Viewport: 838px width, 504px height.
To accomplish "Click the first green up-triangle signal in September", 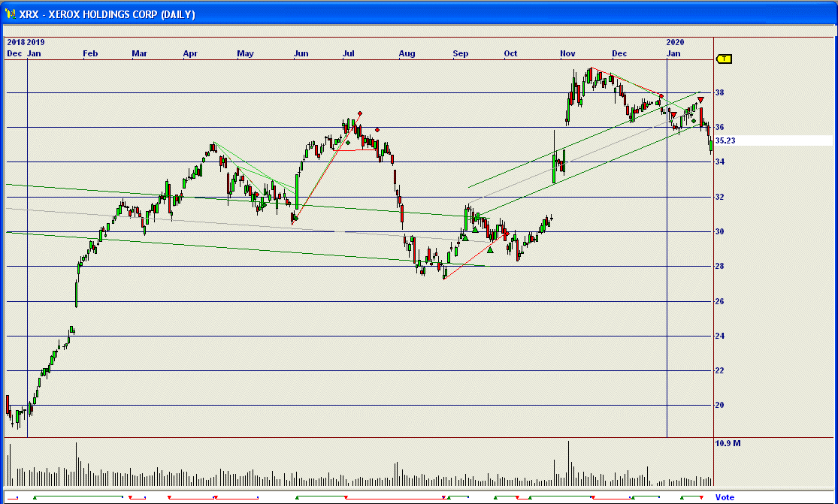I will point(464,238).
